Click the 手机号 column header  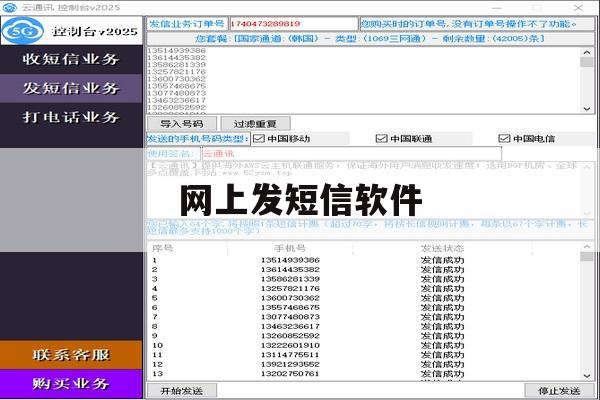[x=290, y=248]
